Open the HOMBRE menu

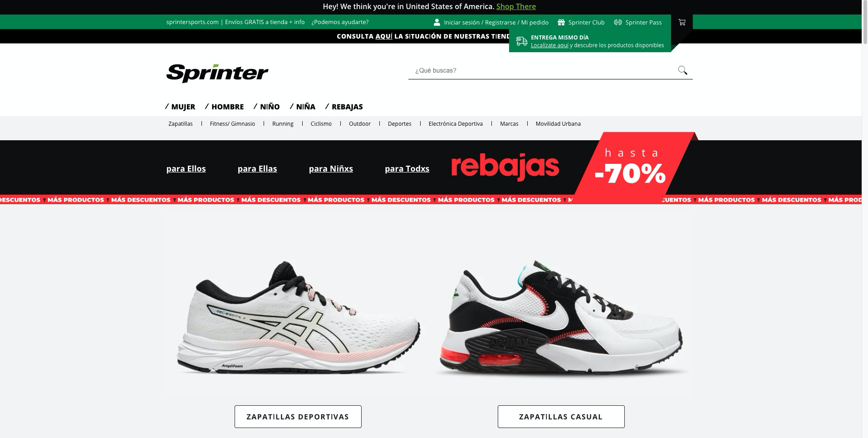pos(224,107)
